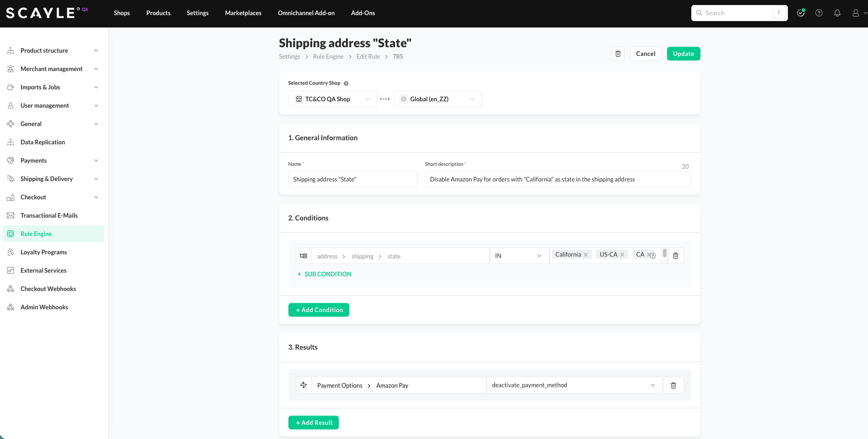Go to Rule Engine breadcrumb

pyautogui.click(x=328, y=56)
